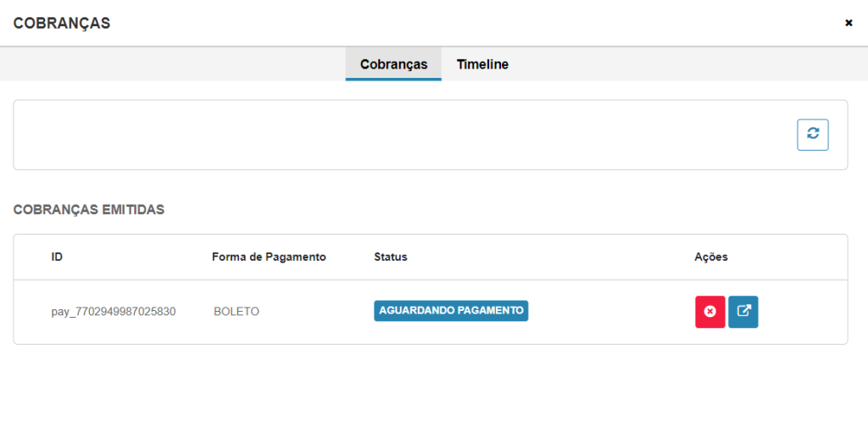The image size is (868, 427).
Task: Click header row space between Status and Ações
Action: click(x=551, y=258)
